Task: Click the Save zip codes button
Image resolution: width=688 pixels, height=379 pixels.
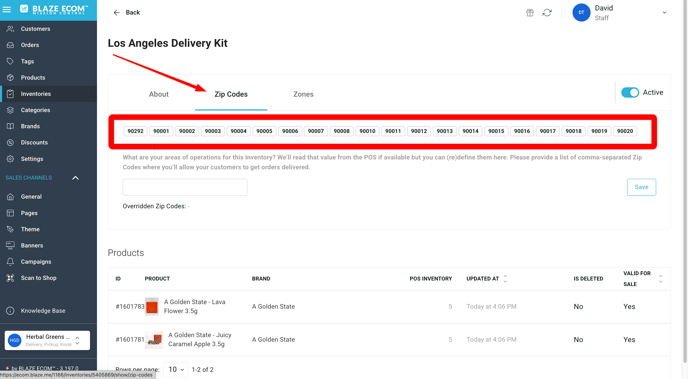Action: 641,187
